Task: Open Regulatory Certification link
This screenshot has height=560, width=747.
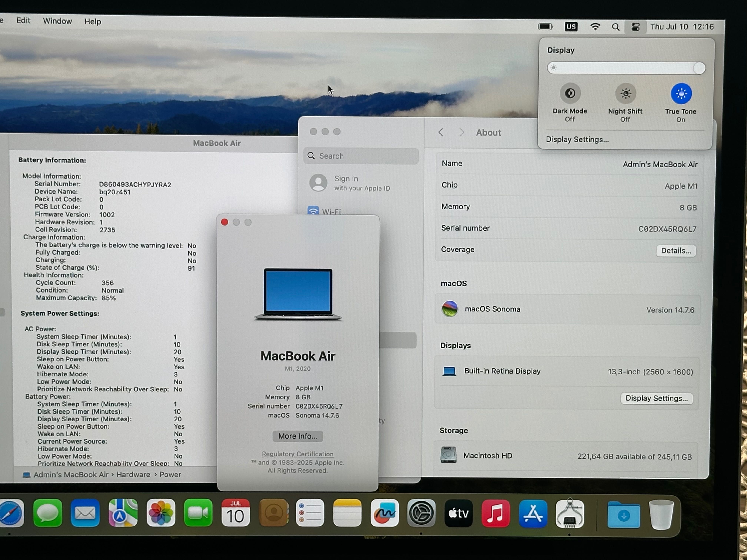Action: pyautogui.click(x=298, y=454)
